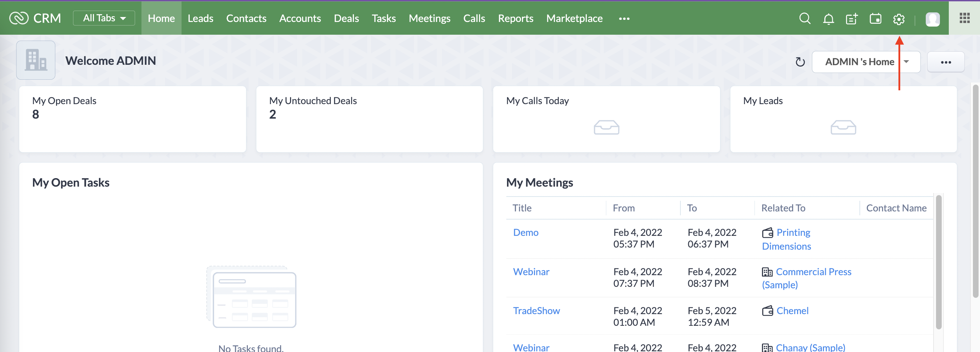
Task: Open the Contacts tab
Action: click(x=246, y=18)
